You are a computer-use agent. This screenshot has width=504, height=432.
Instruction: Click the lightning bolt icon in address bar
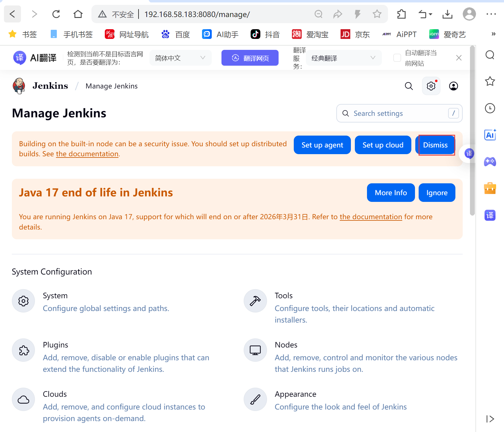point(358,14)
